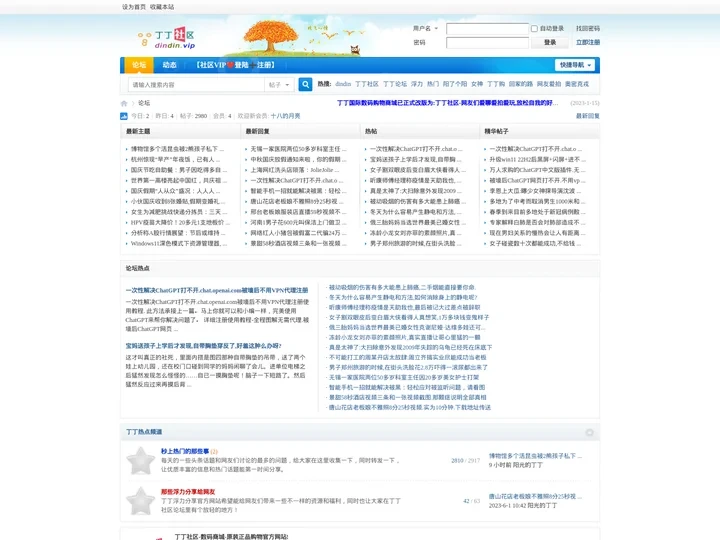Open topic HPV疫苗大降价
Screen dimensions: 720x540
point(180,222)
